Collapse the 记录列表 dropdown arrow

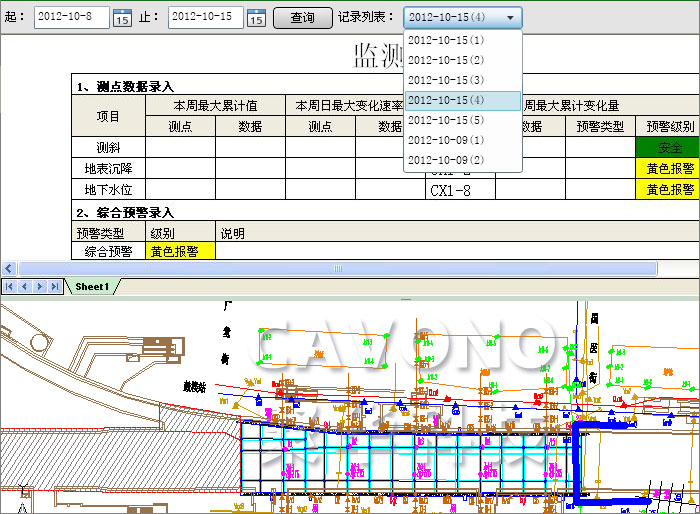(x=510, y=18)
